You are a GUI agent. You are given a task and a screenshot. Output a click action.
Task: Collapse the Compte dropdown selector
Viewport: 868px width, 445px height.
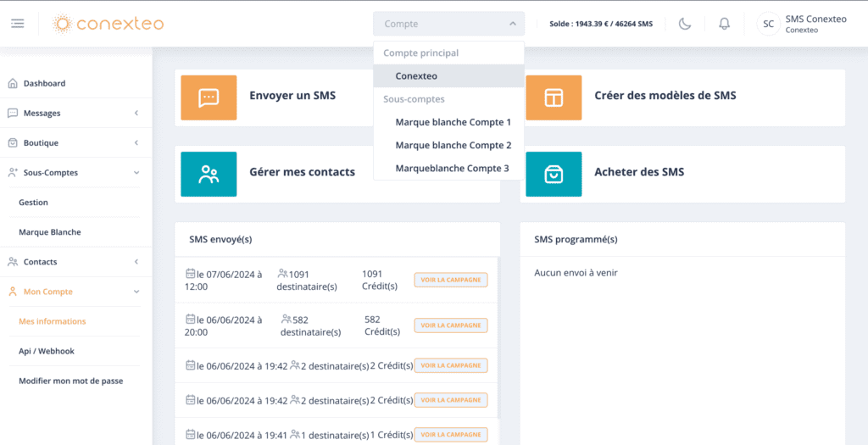[449, 24]
